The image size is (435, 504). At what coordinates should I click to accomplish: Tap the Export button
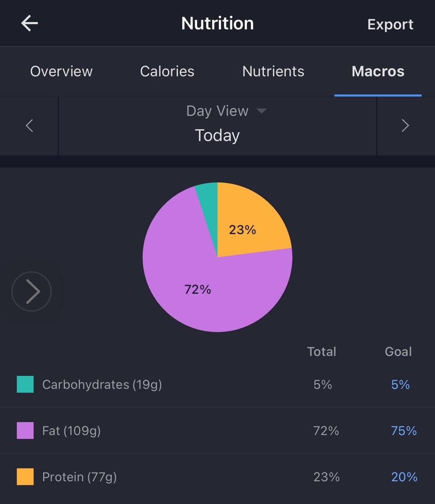(x=390, y=25)
